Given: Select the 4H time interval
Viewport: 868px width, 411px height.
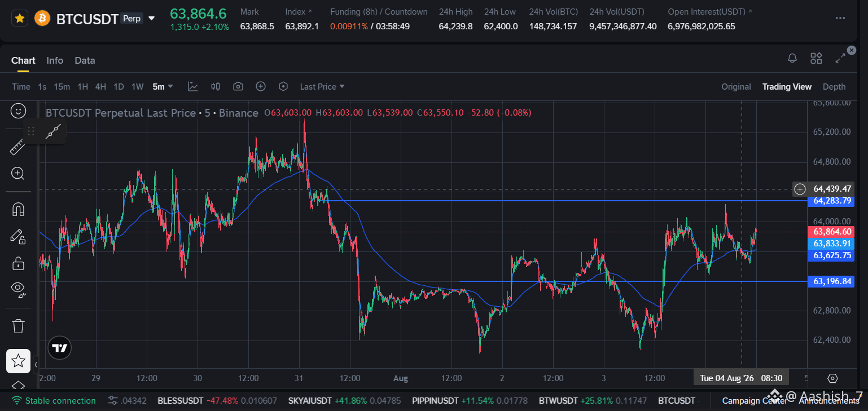Looking at the screenshot, I should [100, 86].
